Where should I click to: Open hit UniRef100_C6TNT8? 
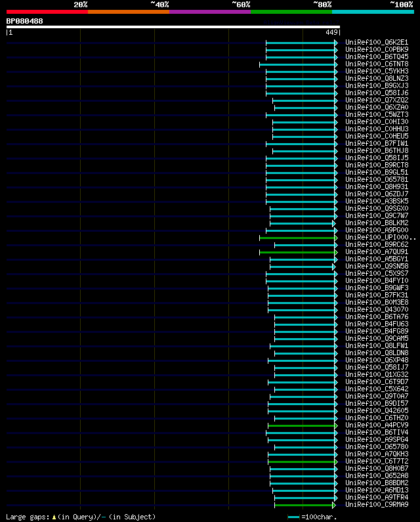[377, 64]
